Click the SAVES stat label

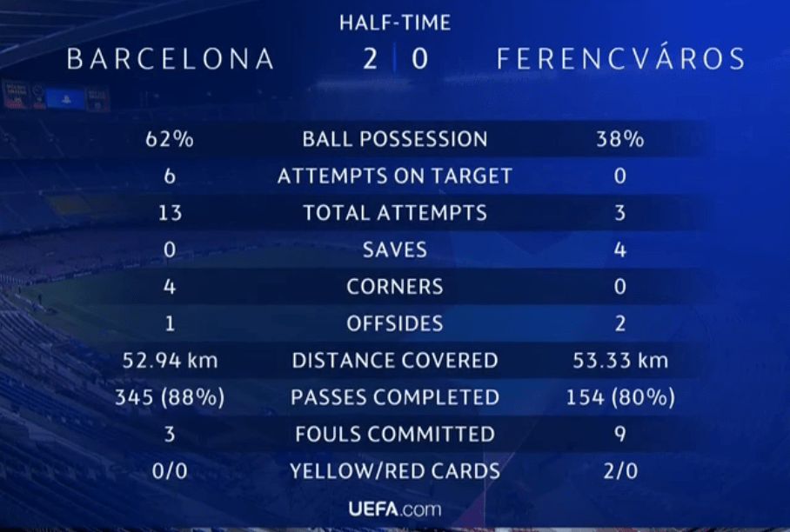pos(395,250)
